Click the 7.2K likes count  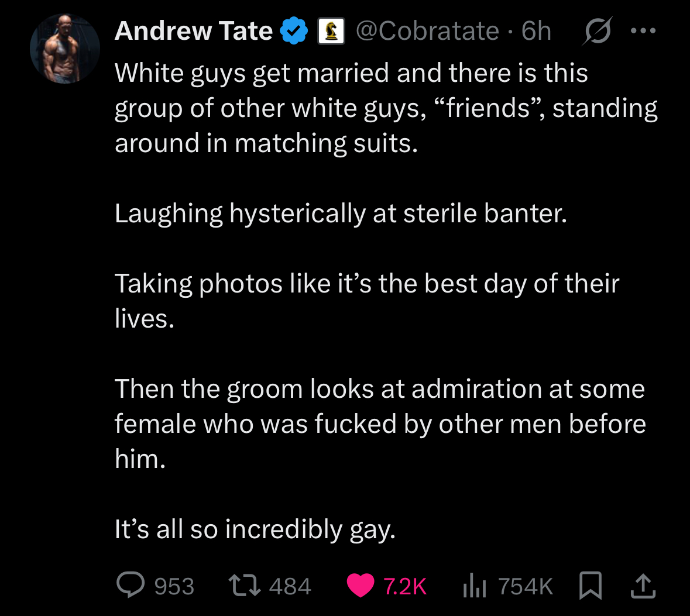(405, 587)
